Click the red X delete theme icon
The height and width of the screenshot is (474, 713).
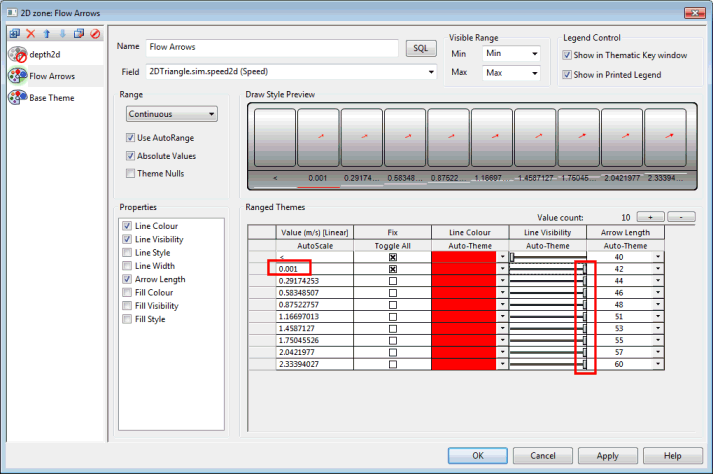30,33
